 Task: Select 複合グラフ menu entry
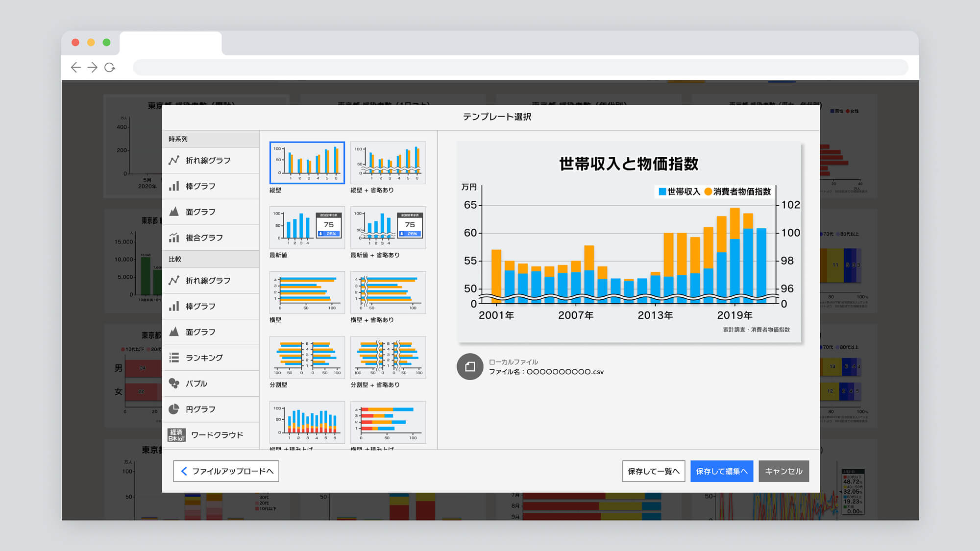pyautogui.click(x=211, y=238)
